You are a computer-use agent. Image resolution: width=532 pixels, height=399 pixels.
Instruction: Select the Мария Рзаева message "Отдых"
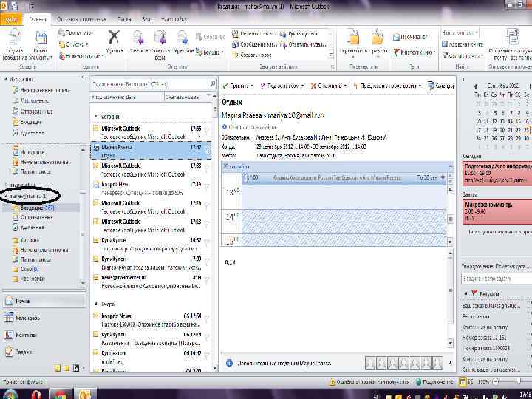(151, 151)
